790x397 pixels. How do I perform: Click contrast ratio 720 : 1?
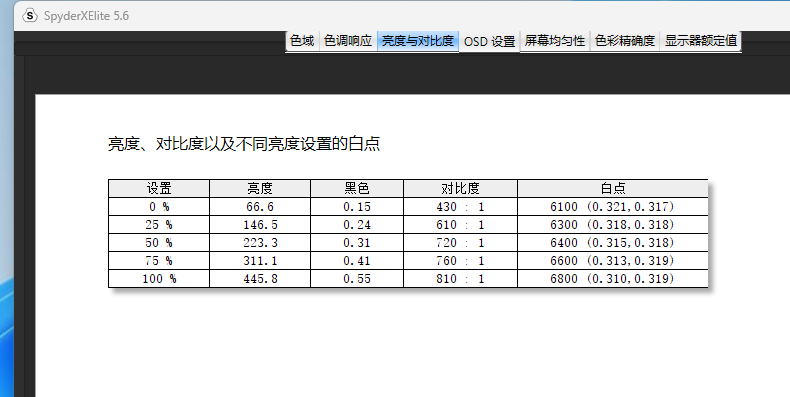click(460, 243)
